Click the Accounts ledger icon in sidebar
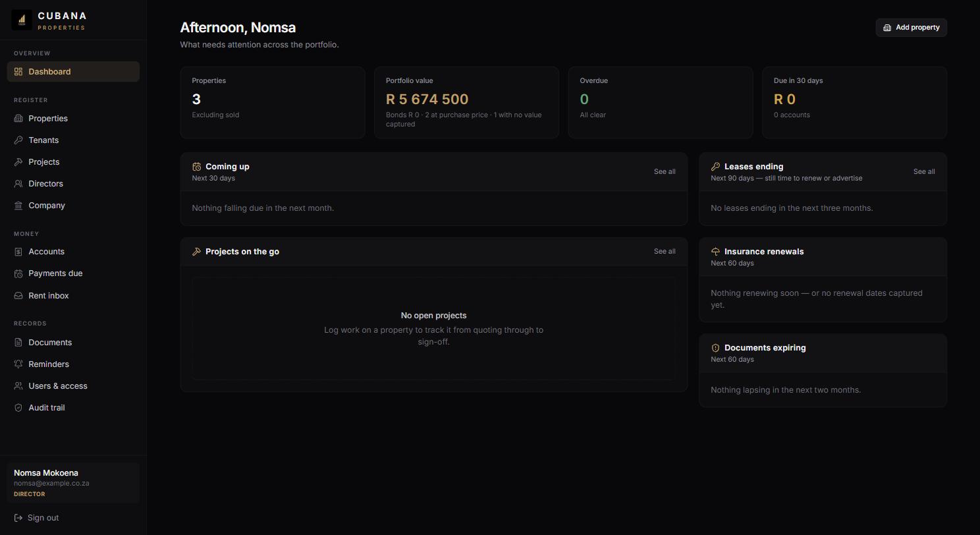Screen dimensions: 980x535 point(18,252)
